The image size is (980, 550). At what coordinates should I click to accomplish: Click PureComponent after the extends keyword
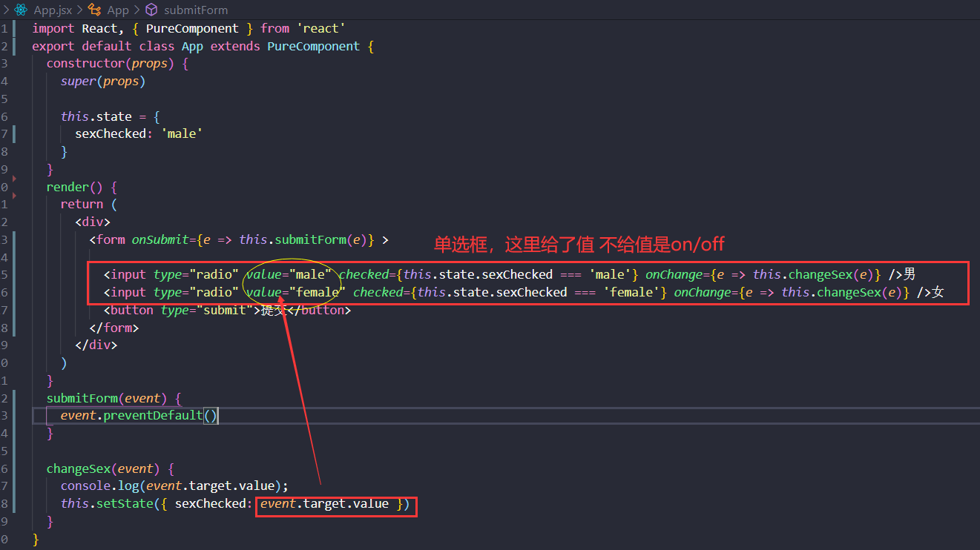tap(313, 46)
